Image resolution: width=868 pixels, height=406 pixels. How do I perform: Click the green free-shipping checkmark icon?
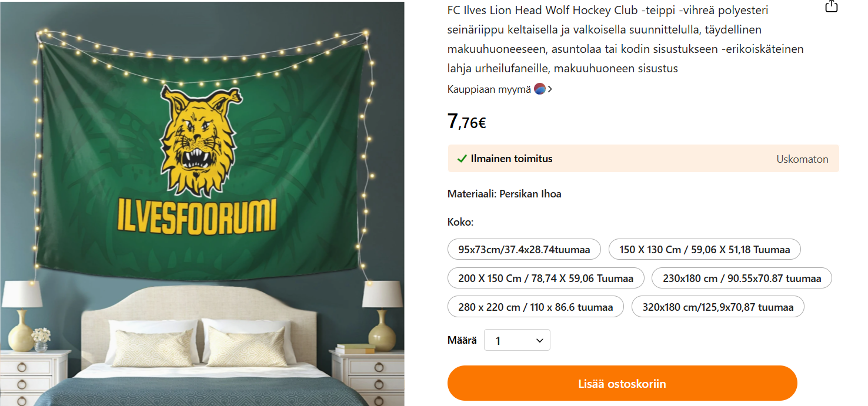(462, 159)
